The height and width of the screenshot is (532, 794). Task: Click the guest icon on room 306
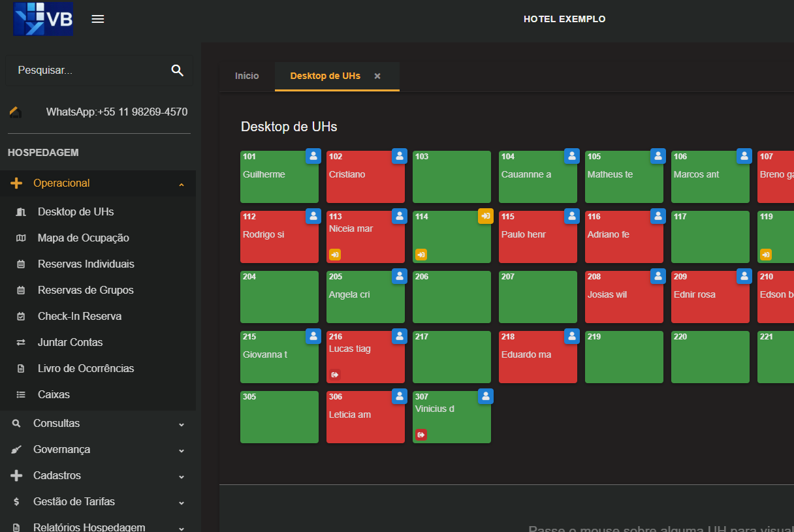(x=400, y=396)
